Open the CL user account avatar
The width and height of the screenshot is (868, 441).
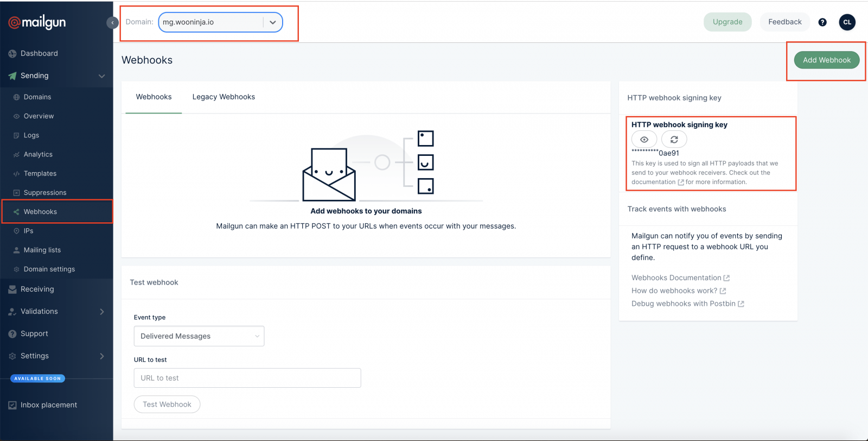click(847, 22)
